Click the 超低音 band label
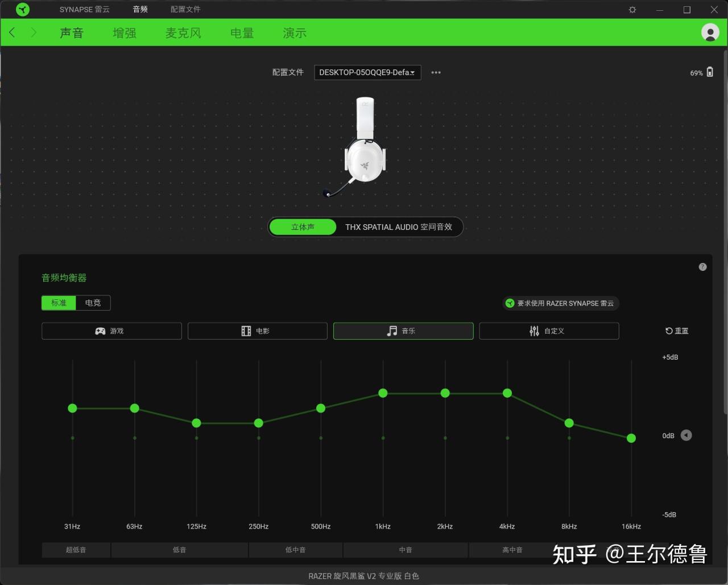 pyautogui.click(x=76, y=550)
